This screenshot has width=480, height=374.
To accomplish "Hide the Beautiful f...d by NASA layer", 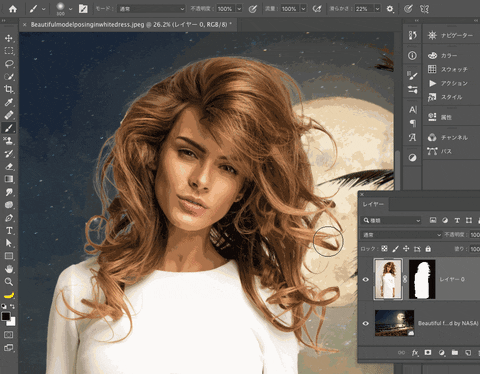I will coord(366,323).
